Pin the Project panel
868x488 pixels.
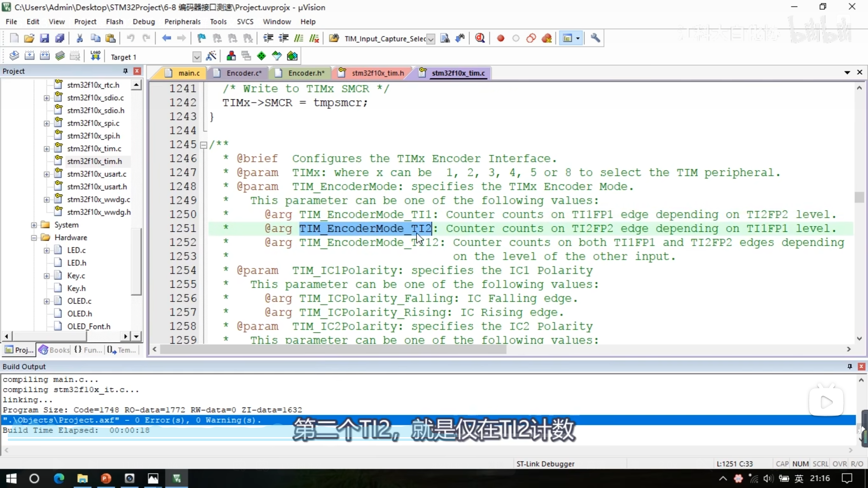125,71
